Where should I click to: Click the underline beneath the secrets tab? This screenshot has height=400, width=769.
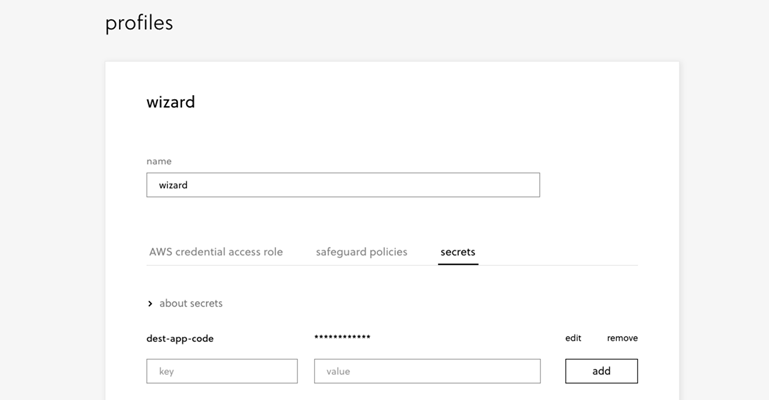pyautogui.click(x=458, y=264)
